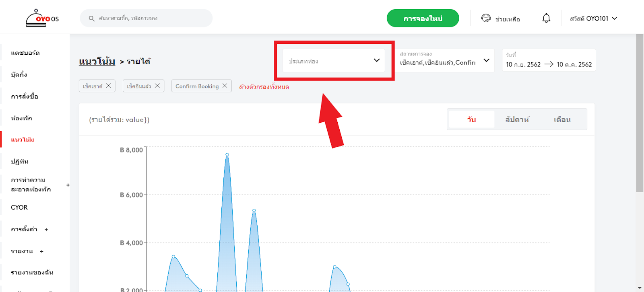The image size is (644, 292).
Task: Focus the name or booking code search field
Action: click(146, 18)
